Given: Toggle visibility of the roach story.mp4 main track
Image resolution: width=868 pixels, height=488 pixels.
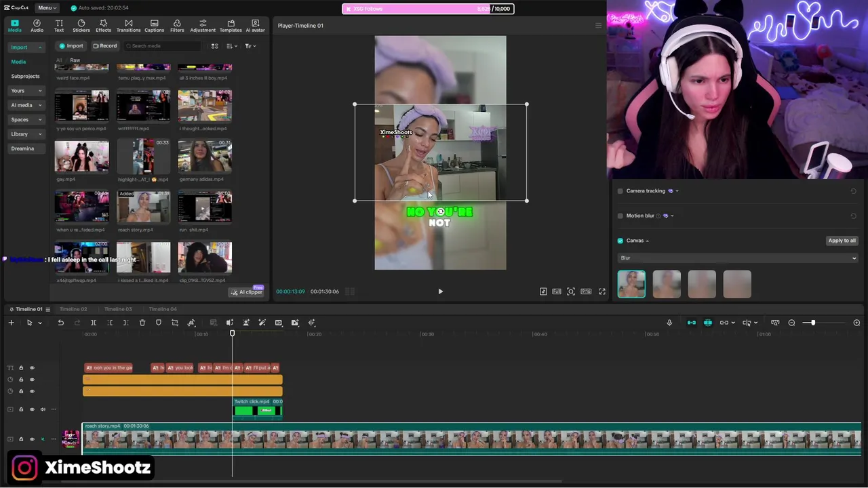Looking at the screenshot, I should (x=32, y=439).
